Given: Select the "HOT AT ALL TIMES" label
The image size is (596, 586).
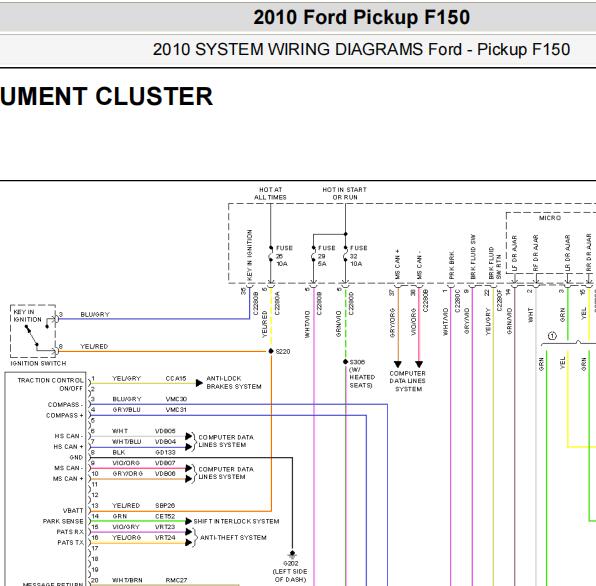Looking at the screenshot, I should [270, 193].
